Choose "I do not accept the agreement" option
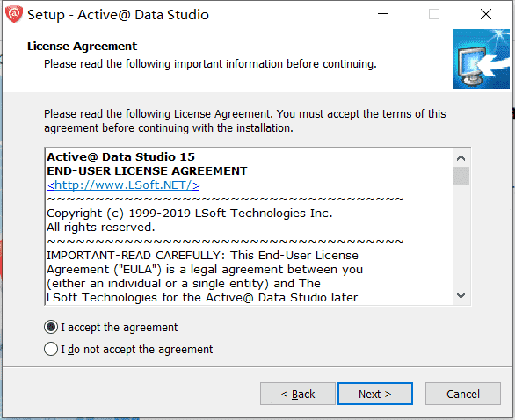Viewport: 515px width, 420px height. (x=51, y=349)
